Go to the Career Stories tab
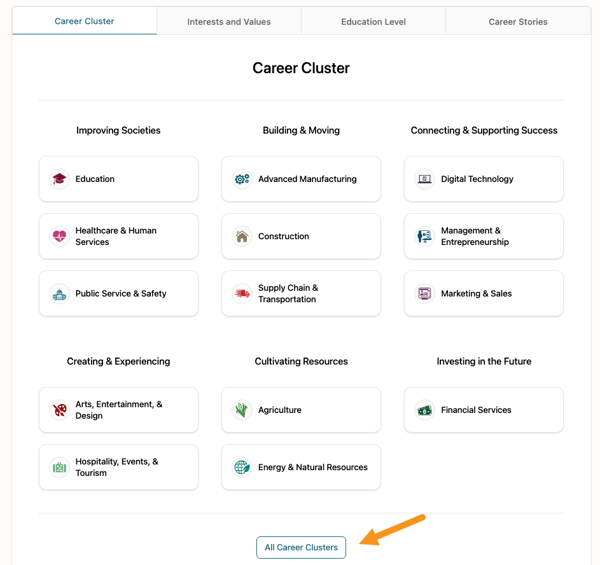 [x=518, y=22]
